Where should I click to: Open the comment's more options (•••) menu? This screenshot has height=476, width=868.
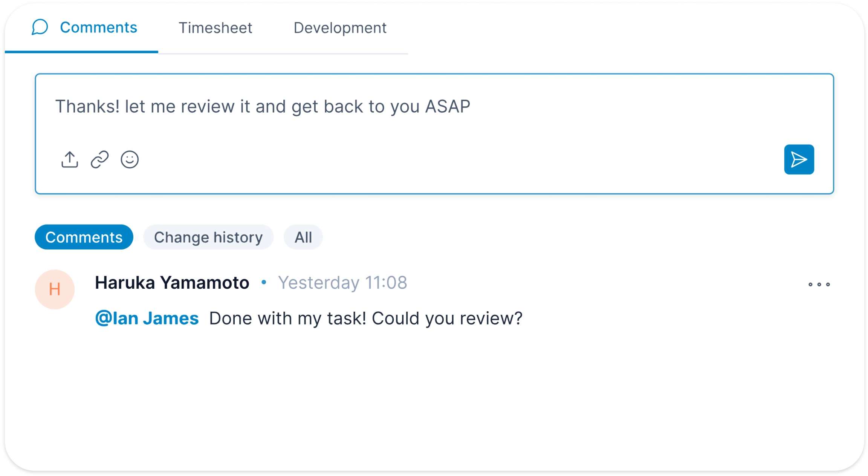coord(818,285)
